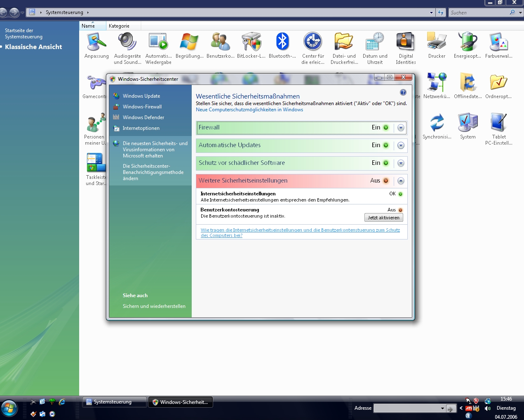524x420 pixels.
Task: Open the BitLocker icon
Action: pos(251,46)
